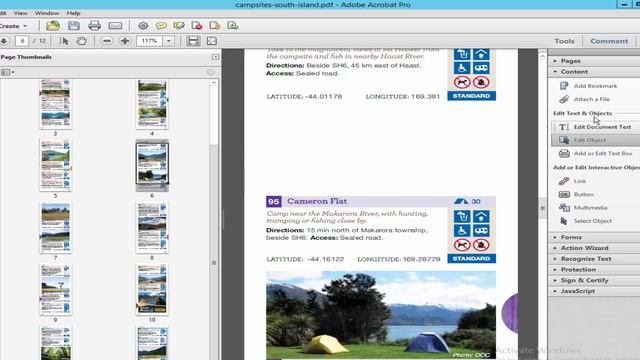Click the LONGITUDE: 169.28729 text
Viewport: 640px width, 360px height.
pos(399,259)
